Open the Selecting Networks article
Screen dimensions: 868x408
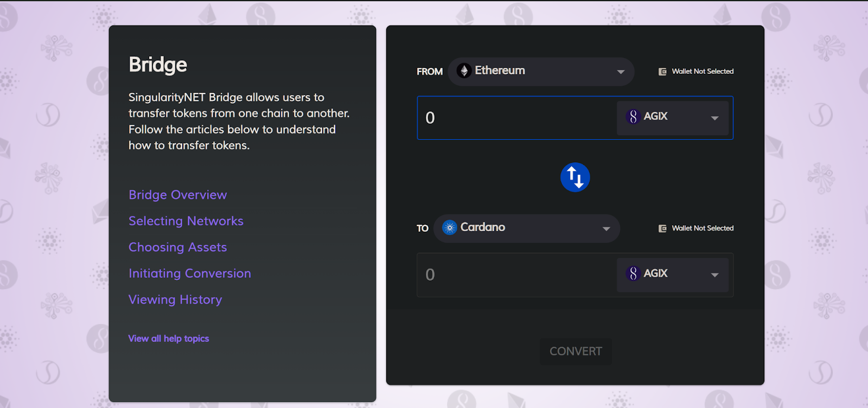point(186,221)
